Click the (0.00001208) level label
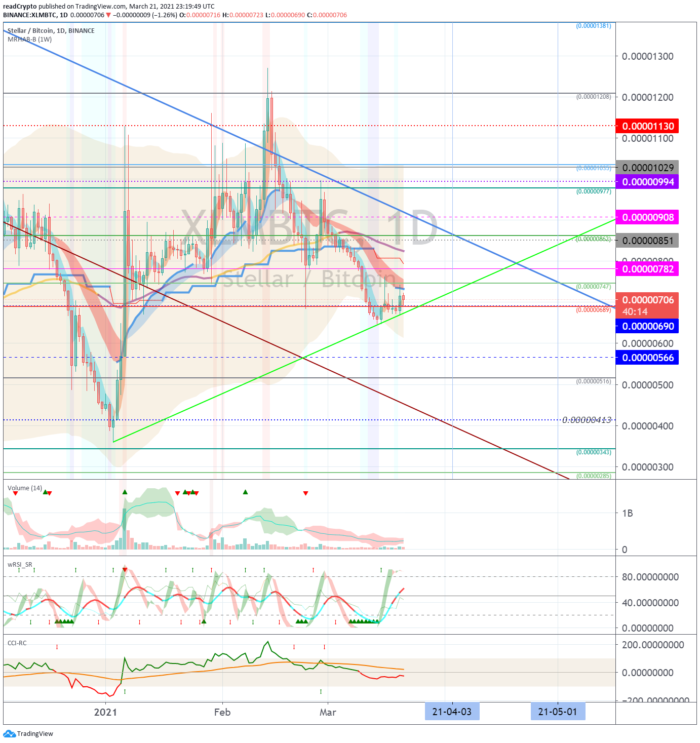 coord(594,96)
